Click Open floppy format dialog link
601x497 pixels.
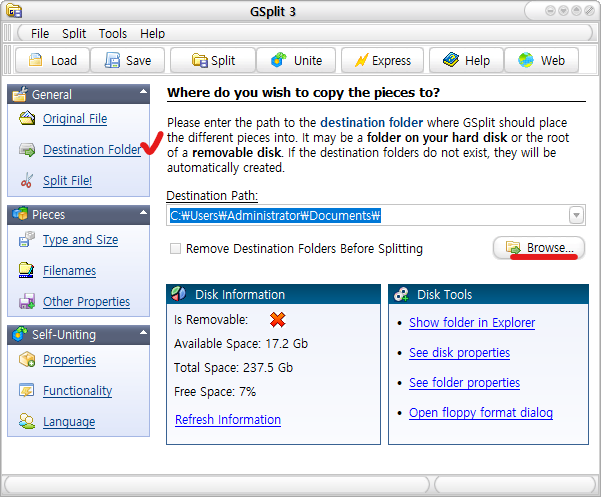click(481, 413)
